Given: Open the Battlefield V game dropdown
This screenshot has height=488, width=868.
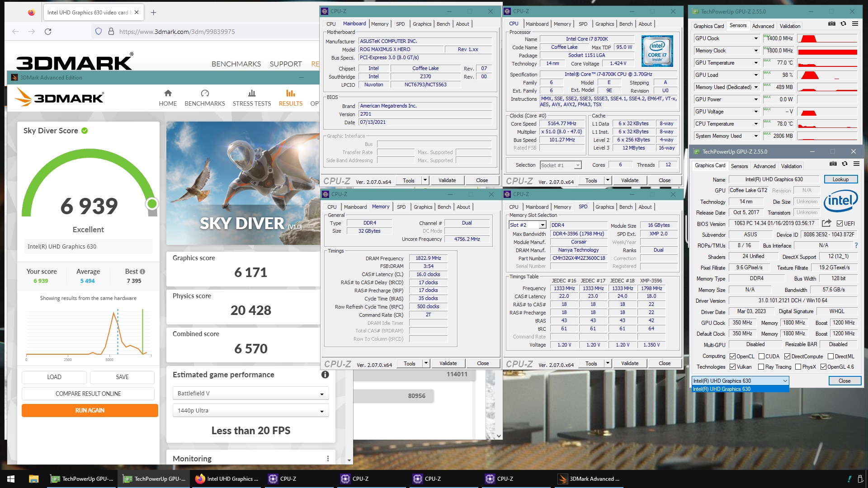Looking at the screenshot, I should tap(250, 394).
